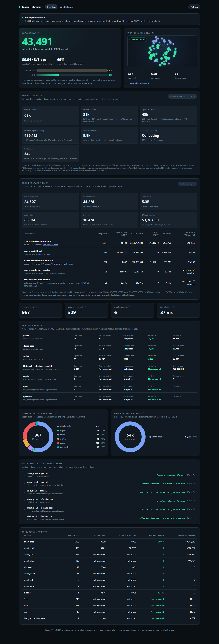Open the Anthropic API price link for claude-opus-5
This screenshot has height=644, width=219.
click(50, 245)
